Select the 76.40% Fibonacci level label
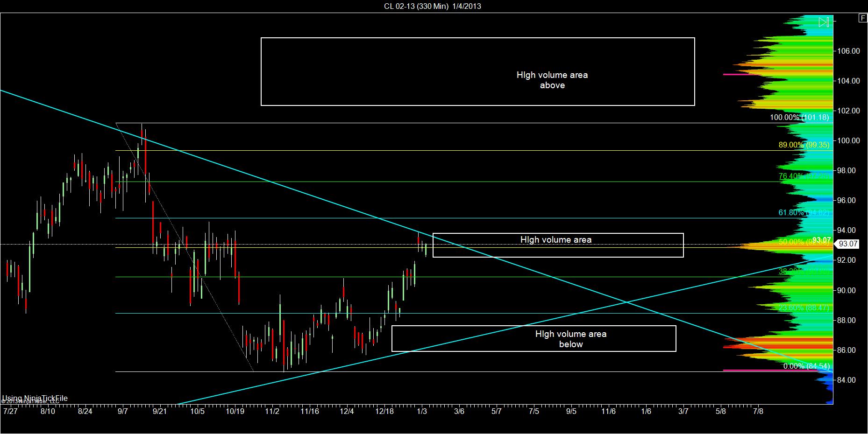 pos(804,176)
